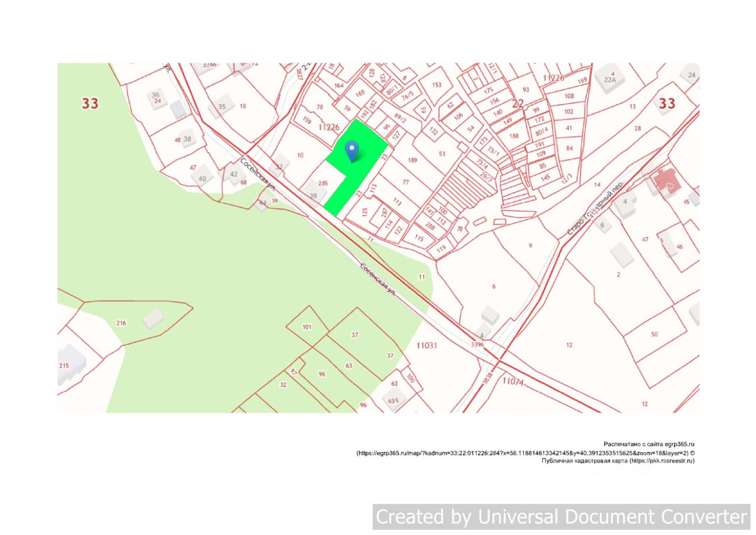The height and width of the screenshot is (535, 756).
Task: Select parcel labeled 140
Action: [x=498, y=112]
